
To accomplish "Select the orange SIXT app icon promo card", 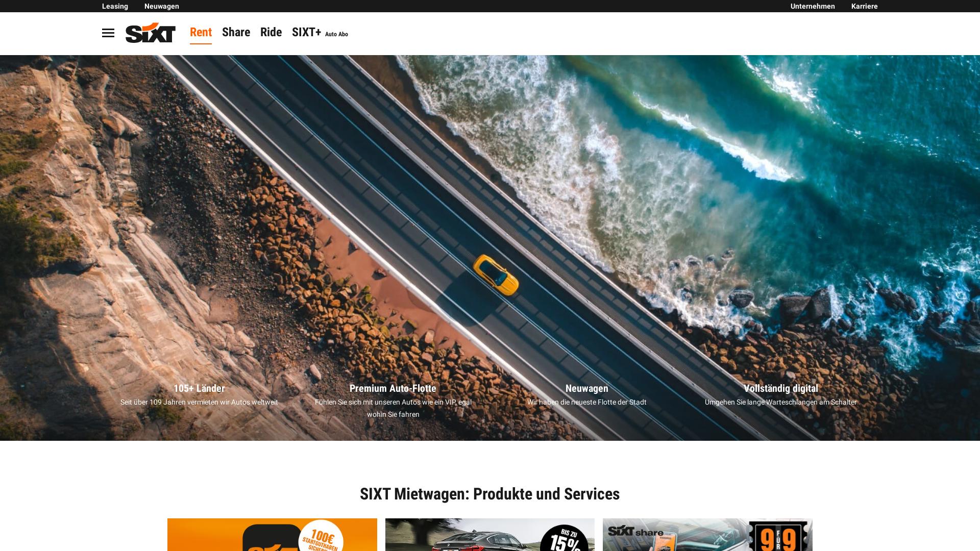I will click(x=272, y=535).
